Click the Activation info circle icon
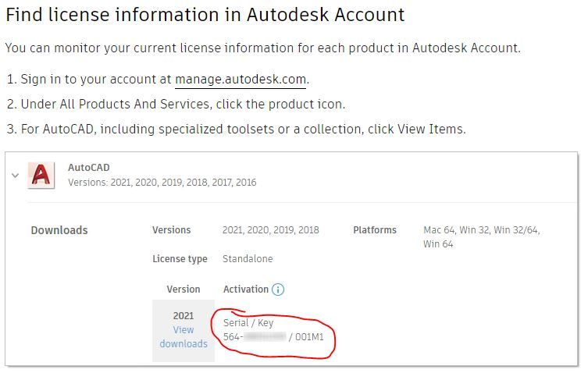Image resolution: width=588 pixels, height=373 pixels. point(278,290)
